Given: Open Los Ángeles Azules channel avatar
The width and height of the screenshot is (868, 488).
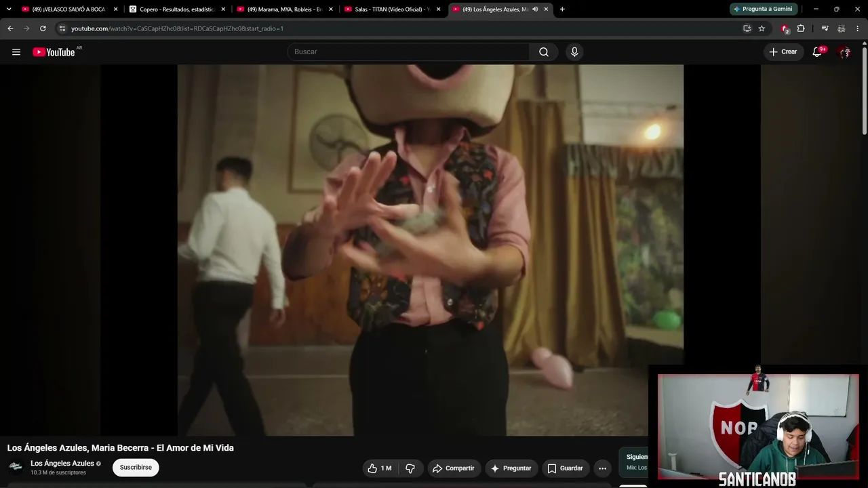Looking at the screenshot, I should 16,467.
